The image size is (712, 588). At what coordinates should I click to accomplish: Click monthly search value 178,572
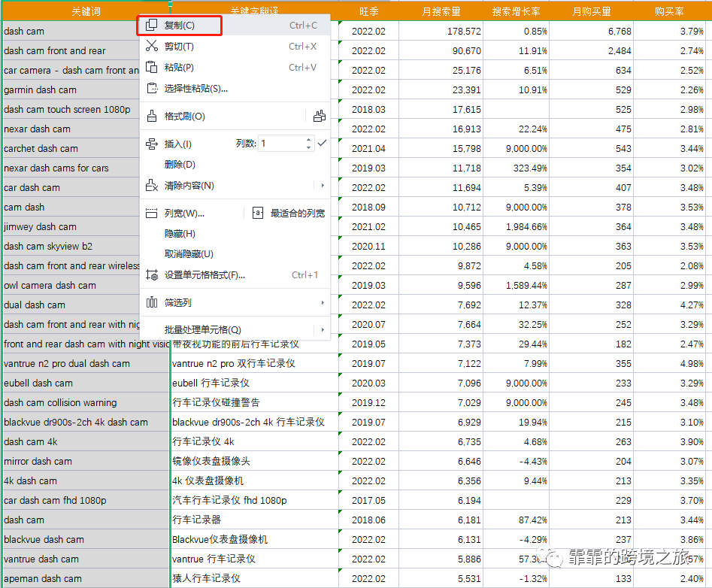point(441,32)
